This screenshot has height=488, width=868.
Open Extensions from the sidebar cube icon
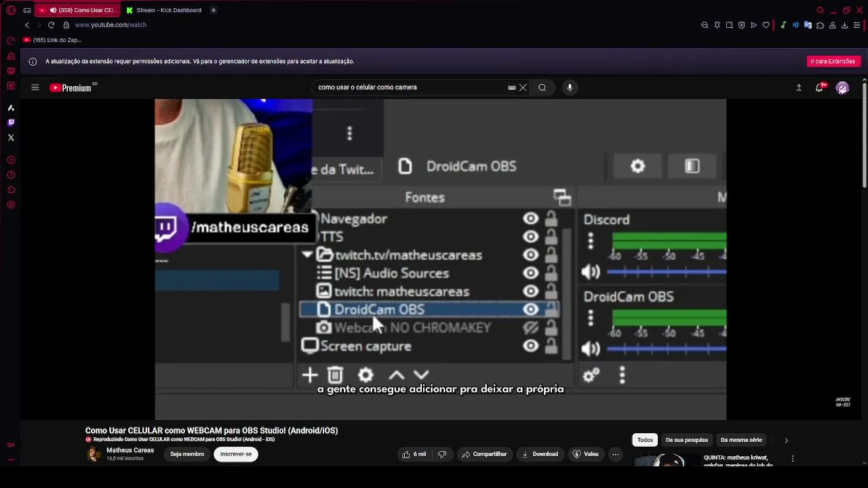click(x=11, y=190)
